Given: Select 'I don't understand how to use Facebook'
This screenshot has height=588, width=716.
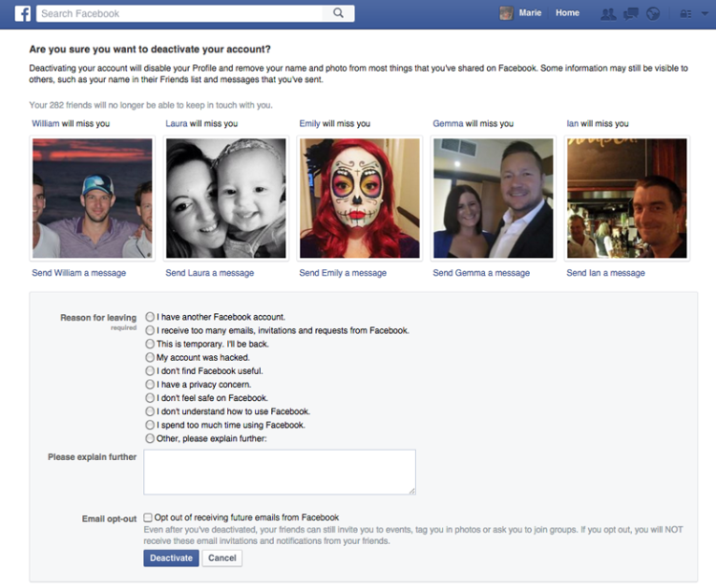Looking at the screenshot, I should tap(150, 410).
